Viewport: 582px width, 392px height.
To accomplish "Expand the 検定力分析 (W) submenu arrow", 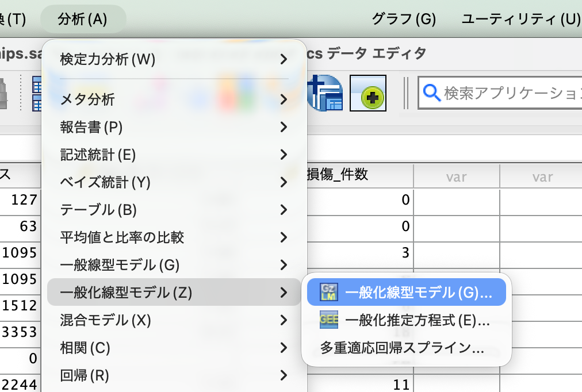I will coord(284,59).
